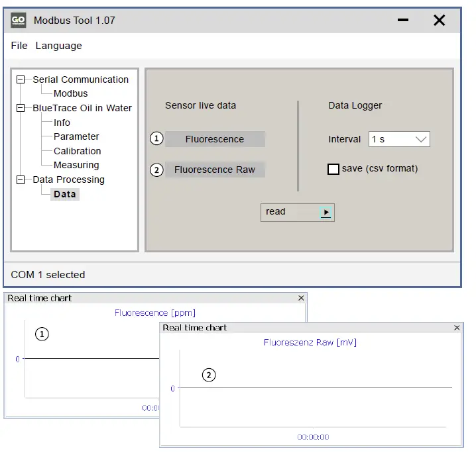Open the Parameter tree item
The image size is (476, 453).
[x=76, y=136]
